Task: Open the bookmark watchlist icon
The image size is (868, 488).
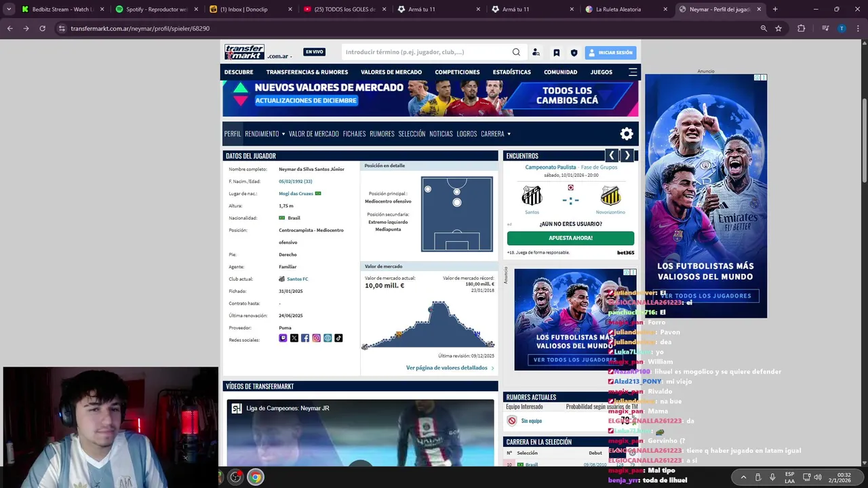Action: [556, 52]
